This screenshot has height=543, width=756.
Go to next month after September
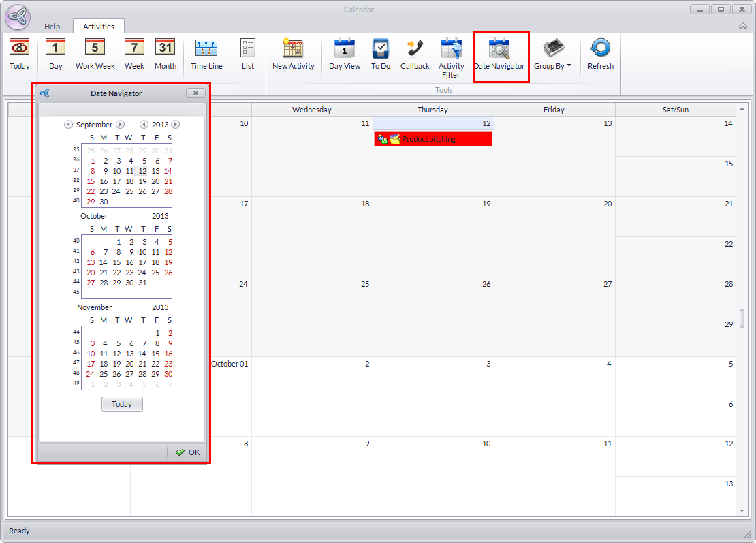(121, 125)
